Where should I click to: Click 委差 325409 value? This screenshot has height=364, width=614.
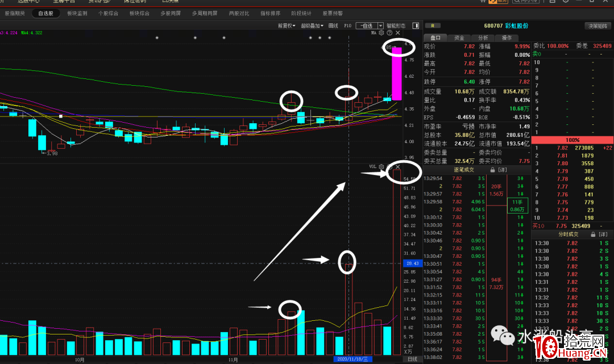602,46
